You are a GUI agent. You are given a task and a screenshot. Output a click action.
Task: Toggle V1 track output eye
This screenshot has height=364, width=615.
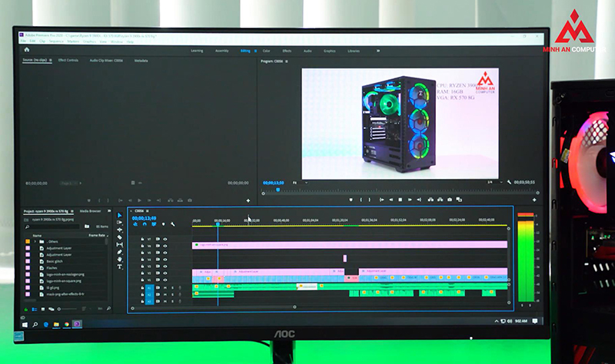pos(165,280)
